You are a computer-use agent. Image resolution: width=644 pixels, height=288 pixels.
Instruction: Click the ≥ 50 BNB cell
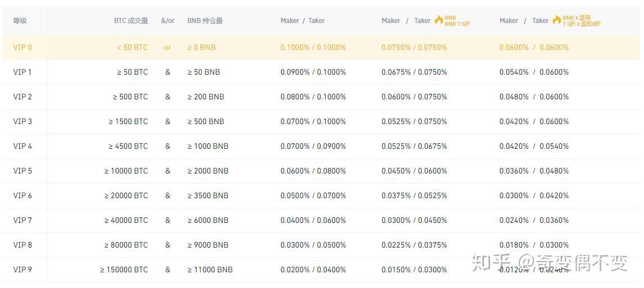coord(204,72)
